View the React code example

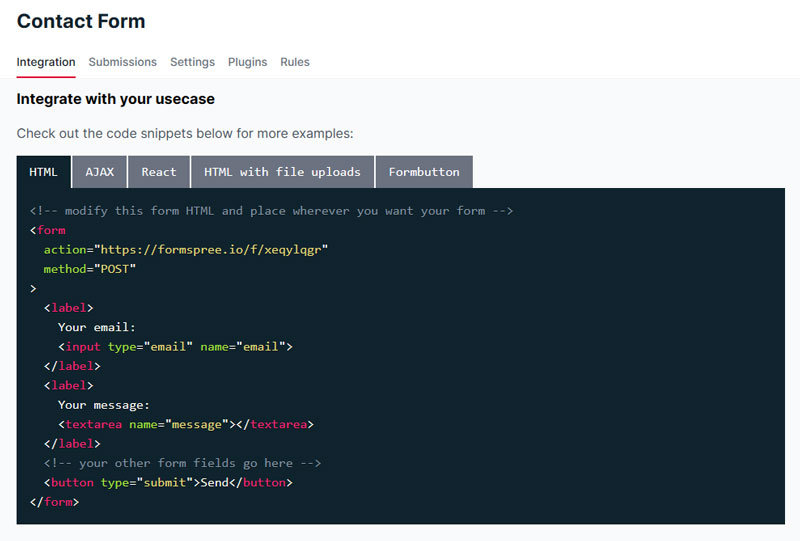(159, 172)
